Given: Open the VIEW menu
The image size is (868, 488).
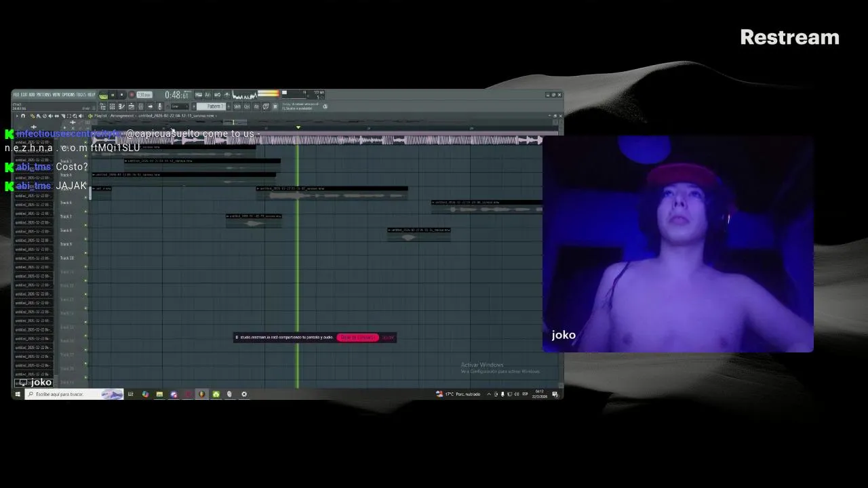Looking at the screenshot, I should [x=56, y=94].
